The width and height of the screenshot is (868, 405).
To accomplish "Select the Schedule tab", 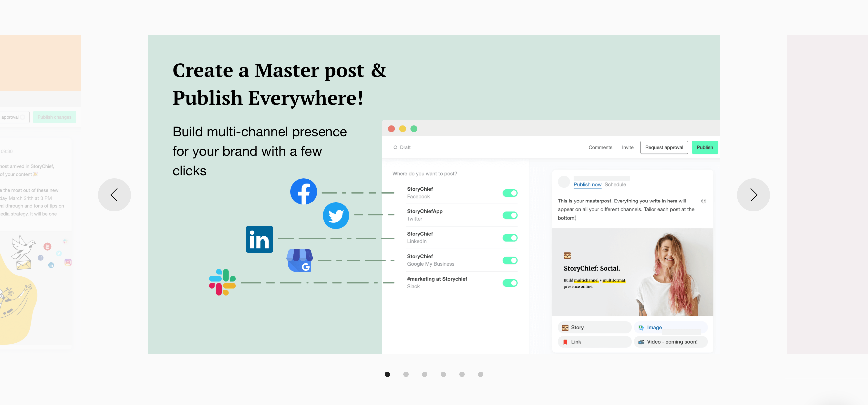I will (x=615, y=185).
